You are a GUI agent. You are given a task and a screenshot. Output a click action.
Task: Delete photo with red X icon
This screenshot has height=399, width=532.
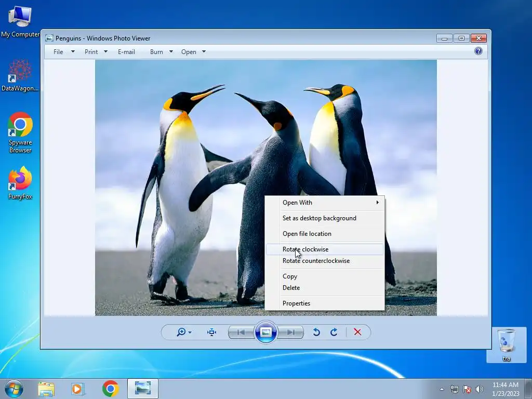pyautogui.click(x=357, y=332)
